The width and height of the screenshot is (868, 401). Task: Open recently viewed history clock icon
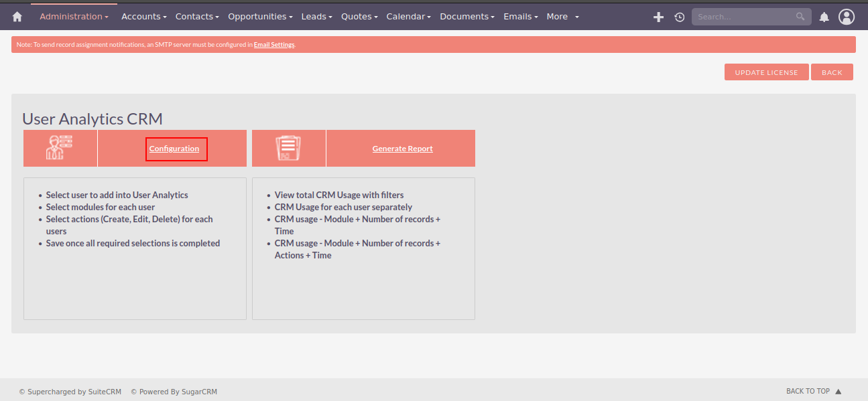pos(679,16)
